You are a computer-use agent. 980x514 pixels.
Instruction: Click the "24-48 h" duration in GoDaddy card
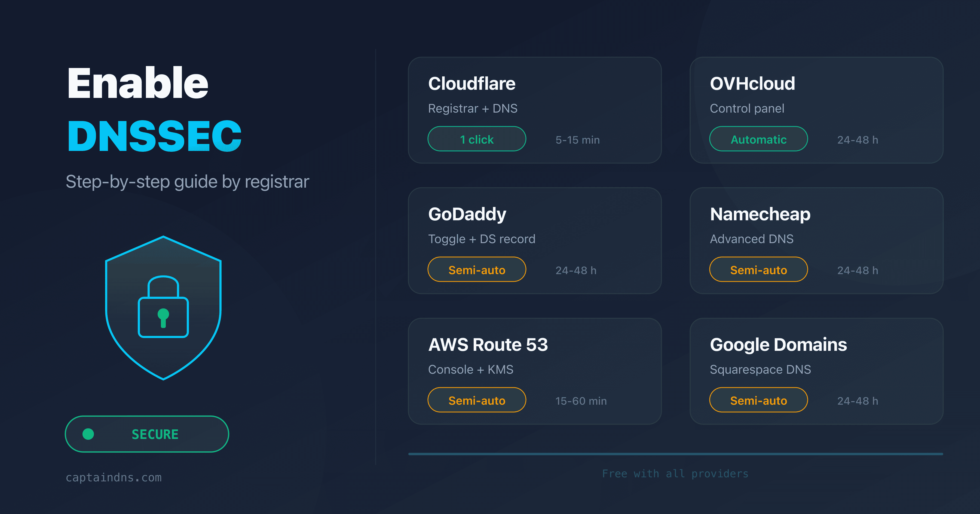point(576,270)
